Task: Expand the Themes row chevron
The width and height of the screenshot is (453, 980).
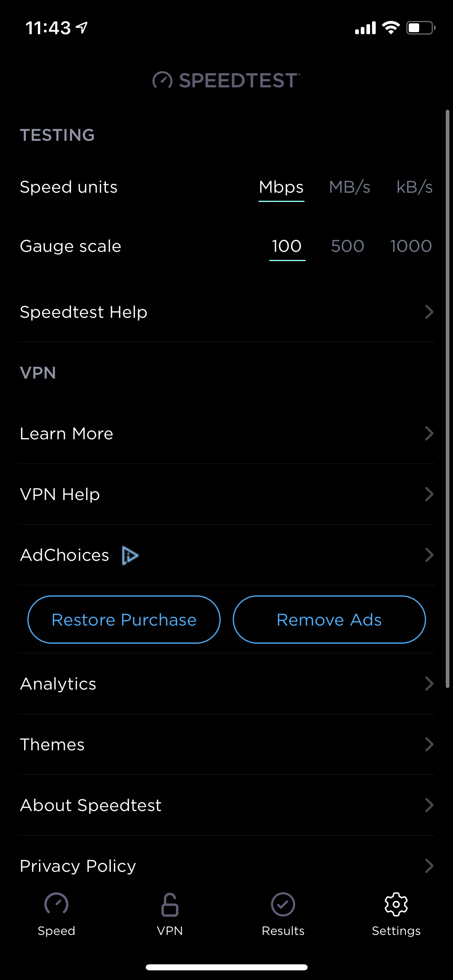Action: [429, 744]
